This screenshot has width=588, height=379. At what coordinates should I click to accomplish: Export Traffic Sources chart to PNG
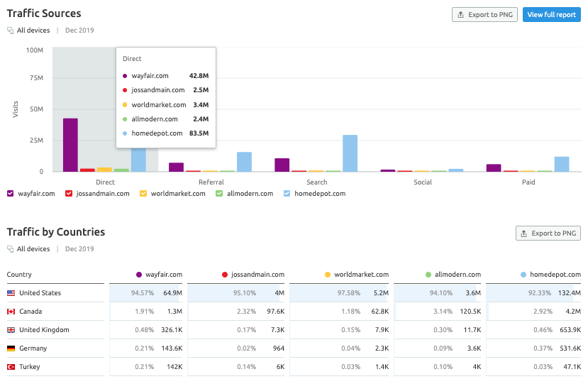click(484, 15)
